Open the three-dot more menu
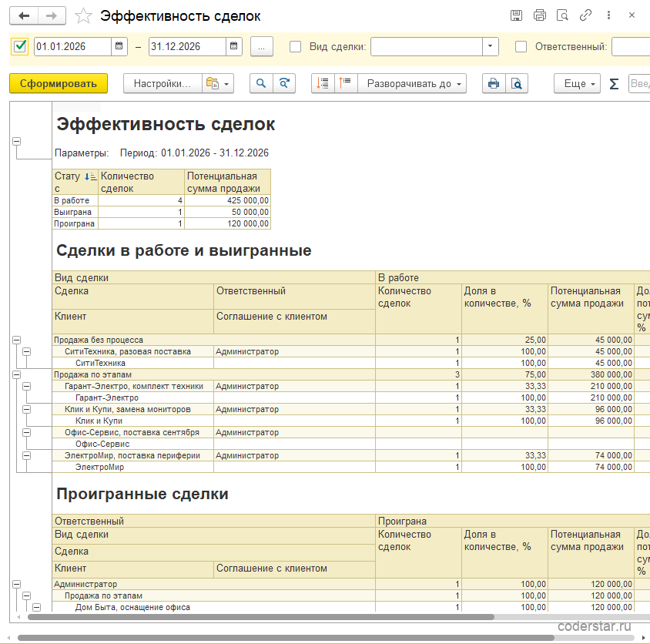650x644 pixels. (608, 15)
